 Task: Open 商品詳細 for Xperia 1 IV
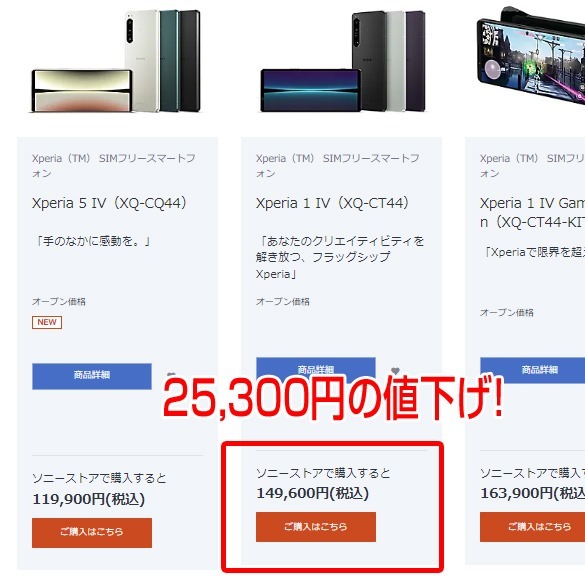click(316, 367)
